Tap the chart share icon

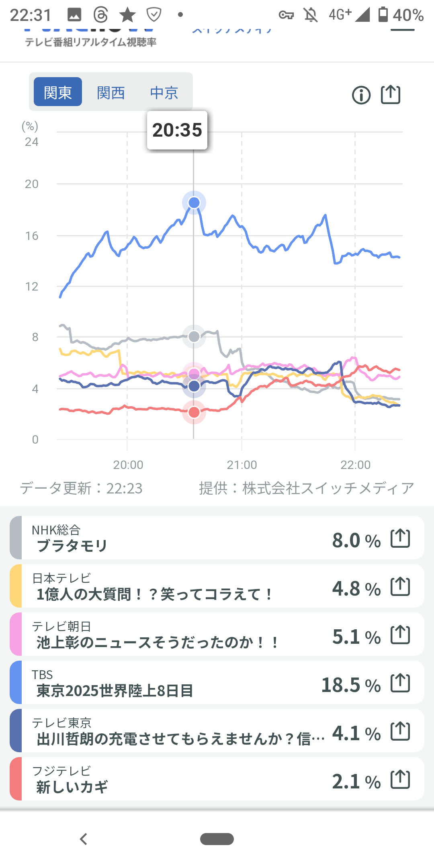[x=390, y=95]
